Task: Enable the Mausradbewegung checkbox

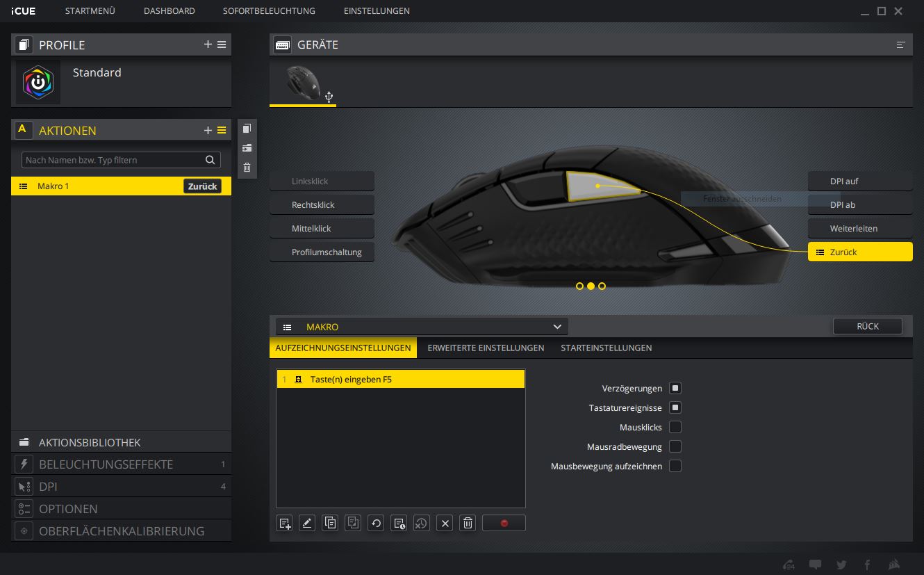Action: pos(675,446)
